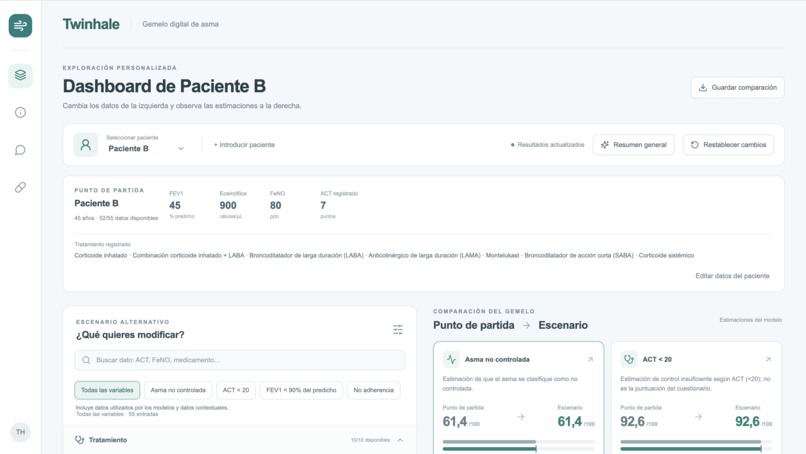Click the Twinhale title text

click(91, 24)
